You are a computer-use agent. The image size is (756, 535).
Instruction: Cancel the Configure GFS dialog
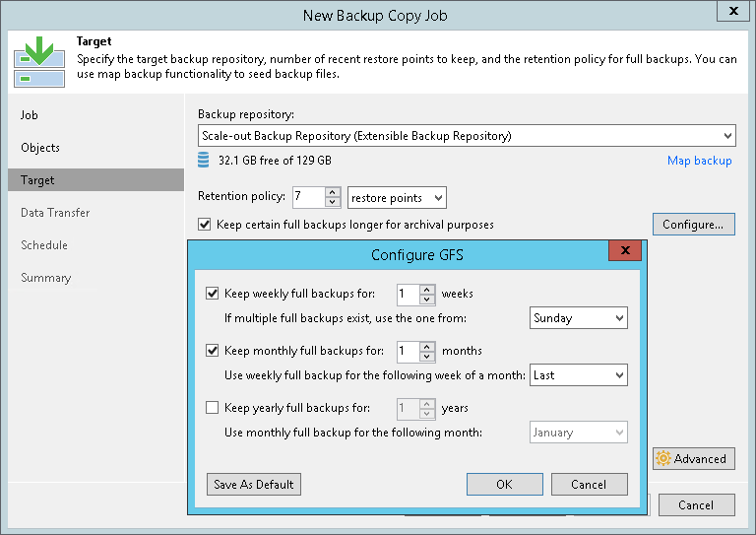(x=590, y=485)
